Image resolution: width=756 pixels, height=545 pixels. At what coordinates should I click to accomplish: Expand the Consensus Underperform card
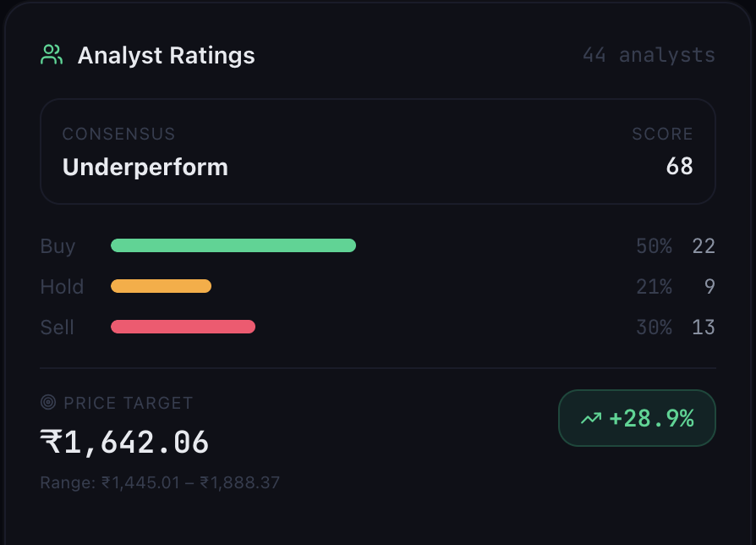pos(378,151)
